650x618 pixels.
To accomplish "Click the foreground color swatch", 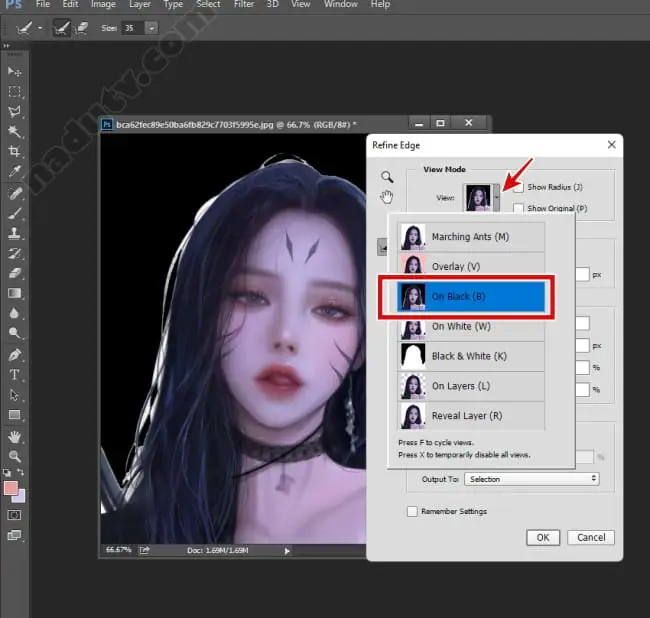I will (11, 488).
